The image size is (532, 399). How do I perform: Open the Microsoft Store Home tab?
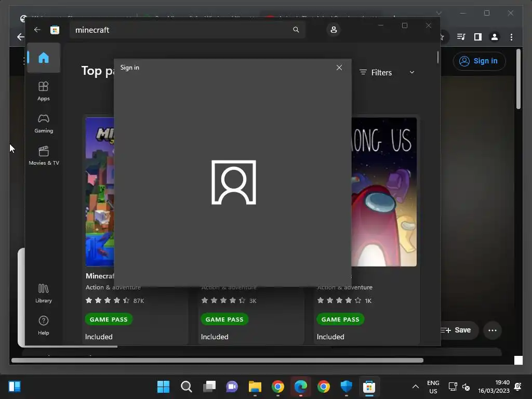[44, 58]
